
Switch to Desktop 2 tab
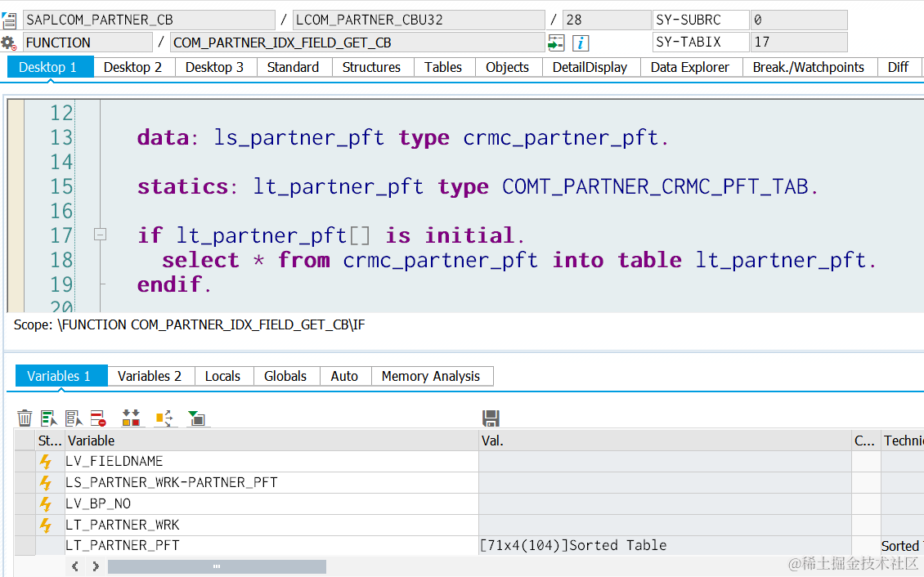click(133, 67)
